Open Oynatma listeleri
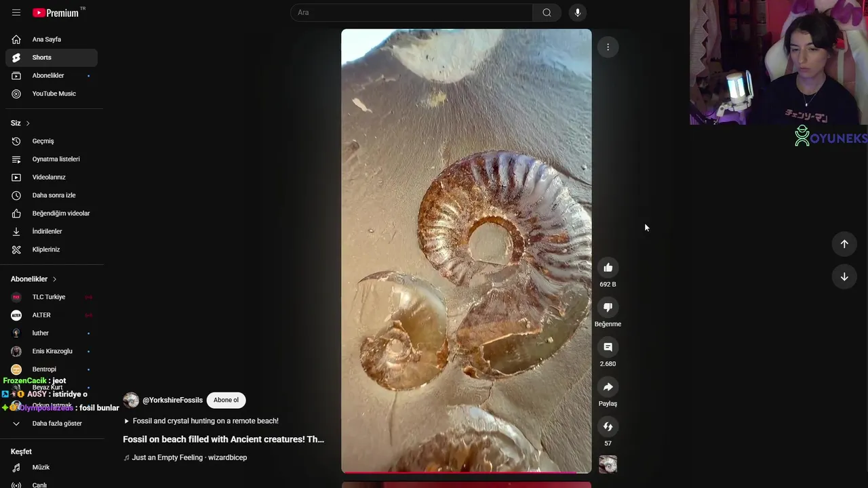Image resolution: width=868 pixels, height=488 pixels. [52, 159]
